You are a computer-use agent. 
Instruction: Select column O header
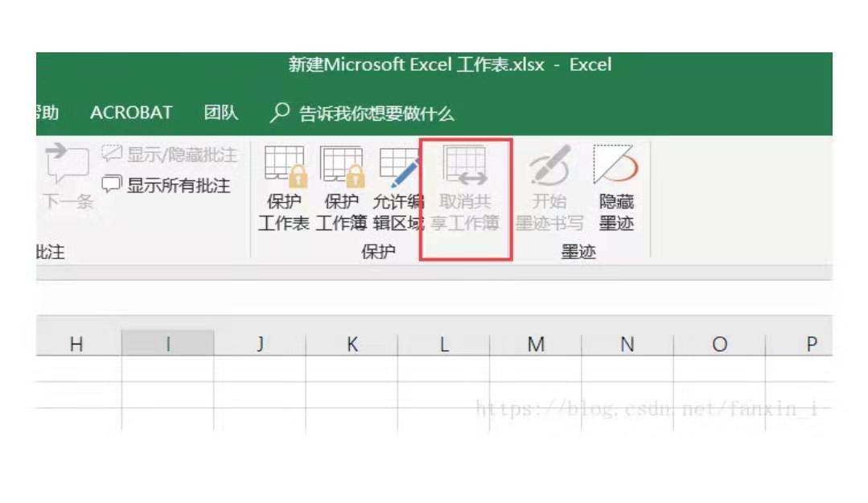719,344
